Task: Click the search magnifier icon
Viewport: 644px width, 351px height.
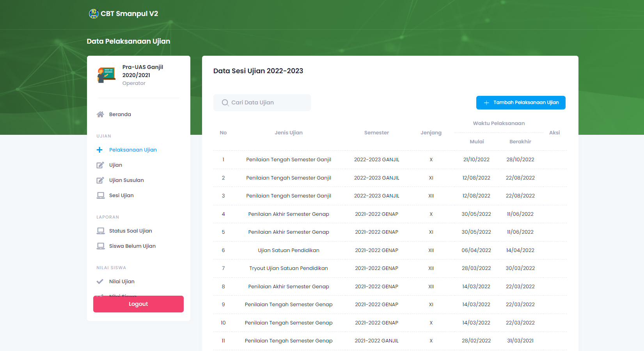Action: pos(225,103)
